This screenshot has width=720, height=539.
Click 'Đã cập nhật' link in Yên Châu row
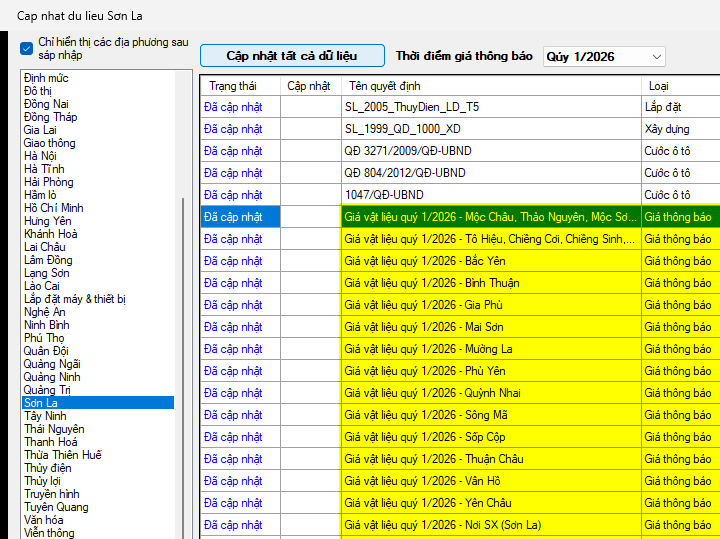click(233, 503)
